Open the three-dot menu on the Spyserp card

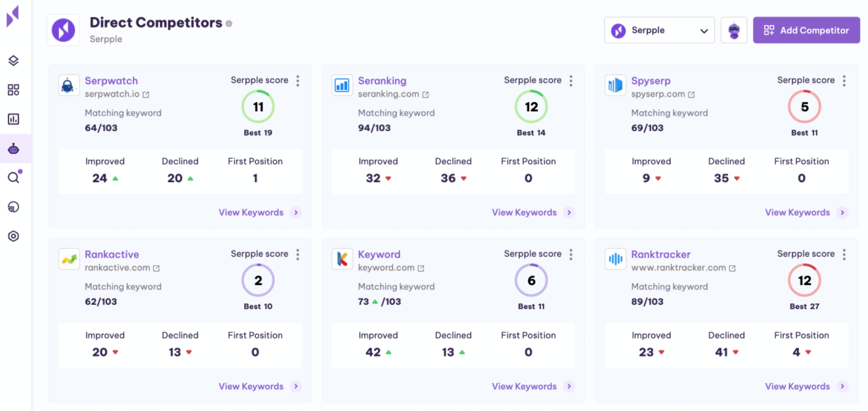click(844, 81)
